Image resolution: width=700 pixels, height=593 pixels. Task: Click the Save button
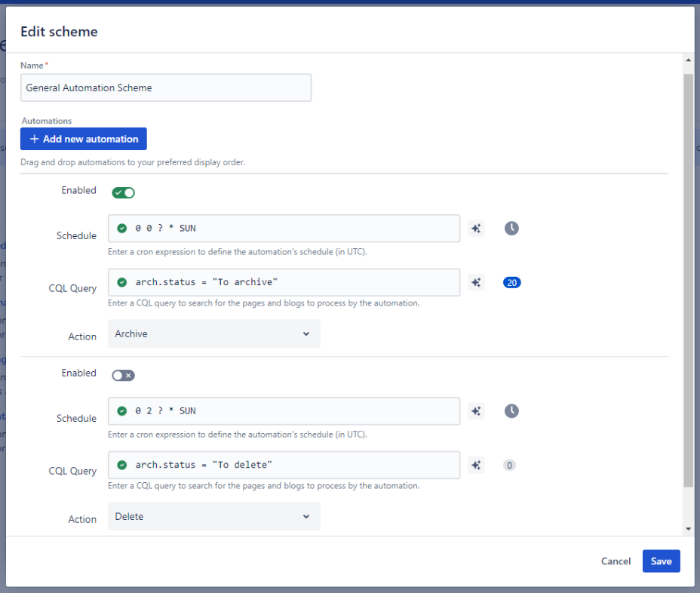click(662, 561)
